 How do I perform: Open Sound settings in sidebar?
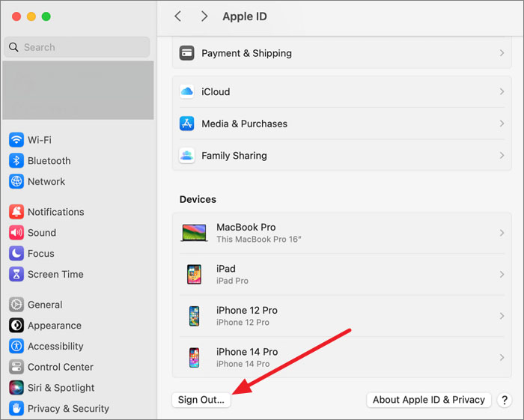(x=42, y=233)
